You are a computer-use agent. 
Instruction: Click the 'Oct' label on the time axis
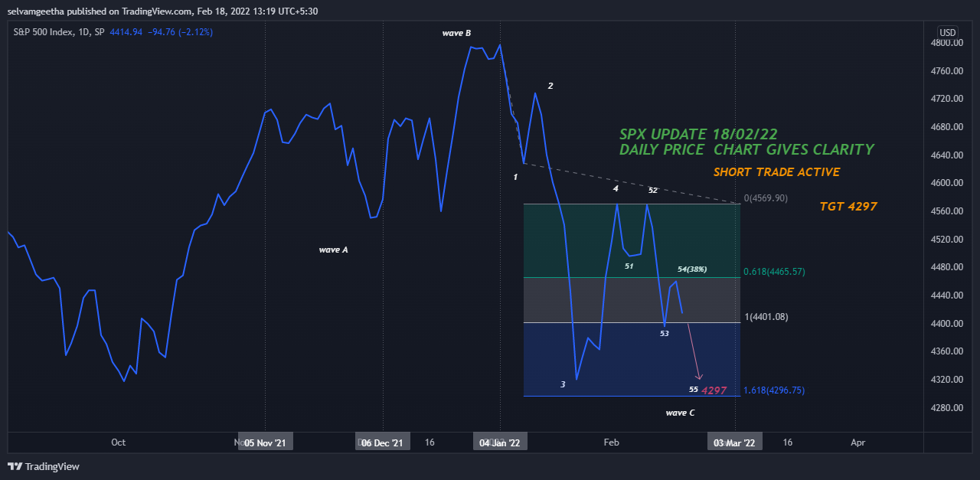118,442
